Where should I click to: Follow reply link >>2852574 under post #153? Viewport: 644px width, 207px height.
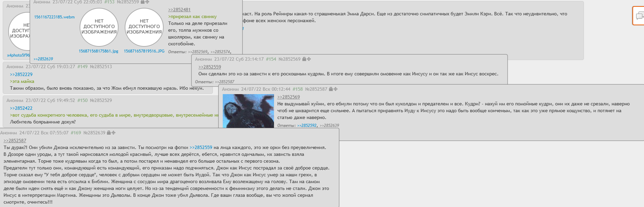tap(220, 52)
